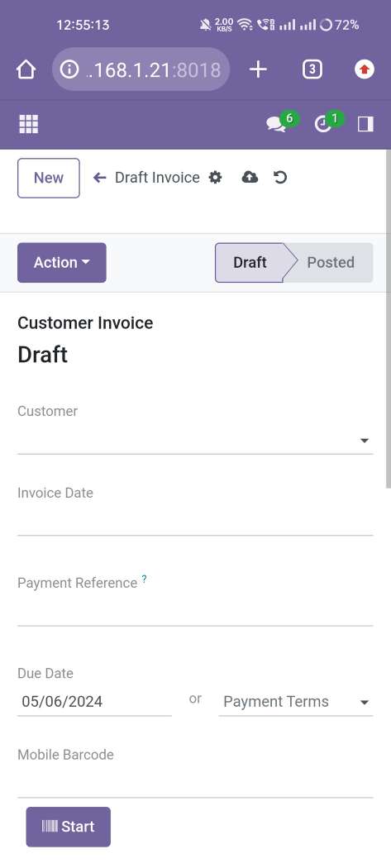Image resolution: width=391 pixels, height=868 pixels.
Task: Click the gear settings icon beside Draft Invoice
Action: [x=215, y=178]
